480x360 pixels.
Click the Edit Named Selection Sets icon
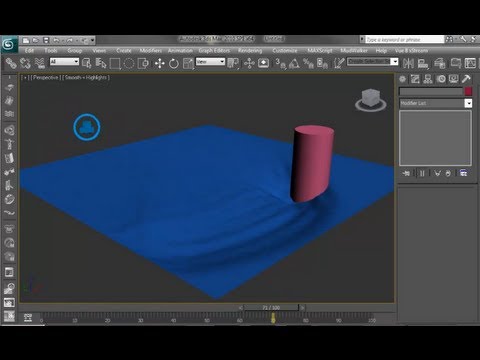(x=339, y=63)
